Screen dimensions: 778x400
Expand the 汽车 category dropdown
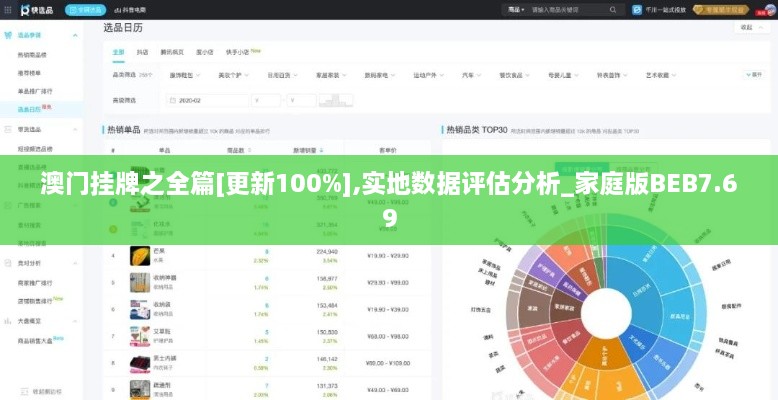coord(471,75)
